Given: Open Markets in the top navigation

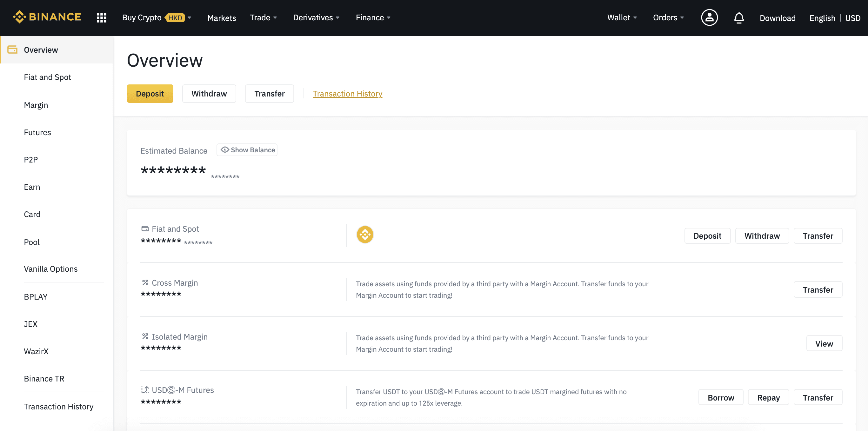Looking at the screenshot, I should click(x=222, y=18).
